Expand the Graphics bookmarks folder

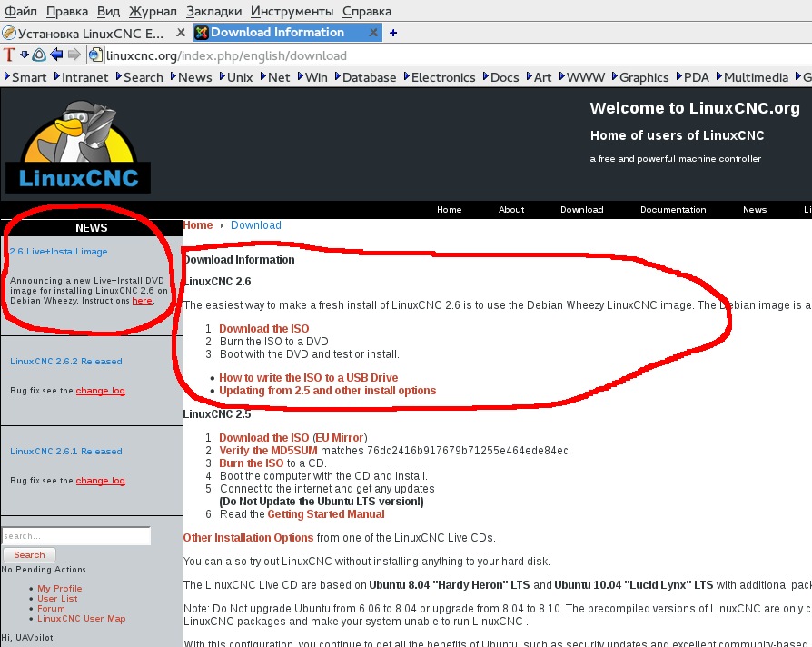click(640, 77)
